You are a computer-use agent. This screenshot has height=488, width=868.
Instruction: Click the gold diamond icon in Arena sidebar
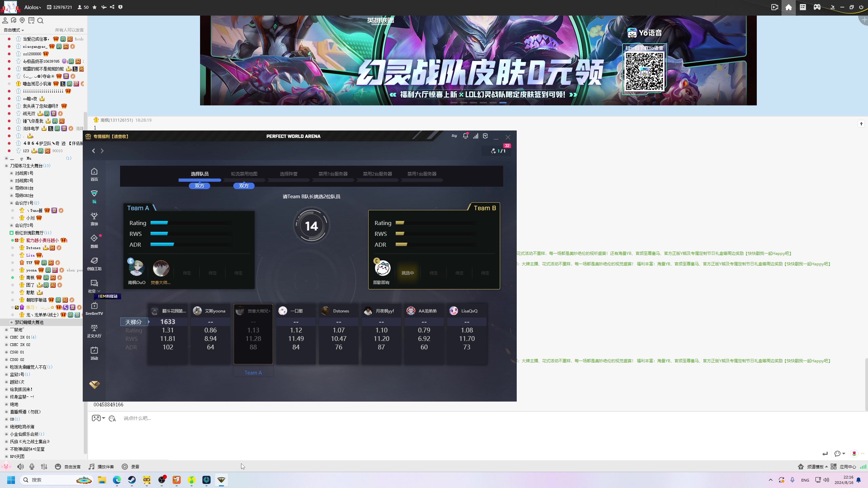pos(94,385)
